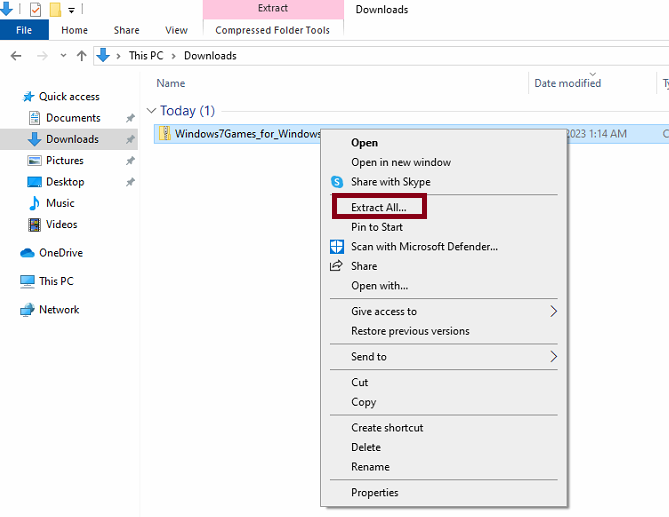Click the pin icon next to Downloads
The height and width of the screenshot is (517, 669).
coord(130,139)
